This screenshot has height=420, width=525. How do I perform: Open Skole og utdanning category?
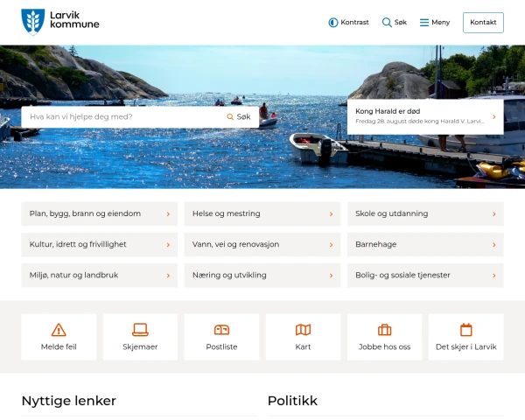tap(425, 213)
